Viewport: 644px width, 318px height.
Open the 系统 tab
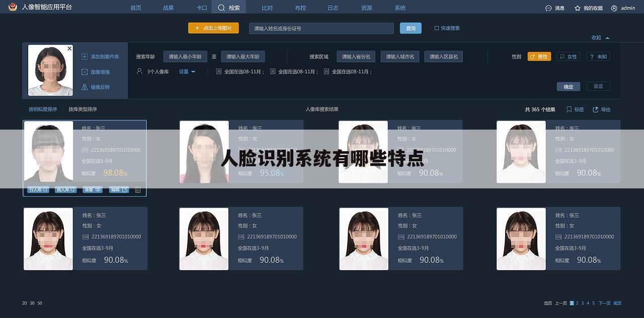[x=400, y=8]
